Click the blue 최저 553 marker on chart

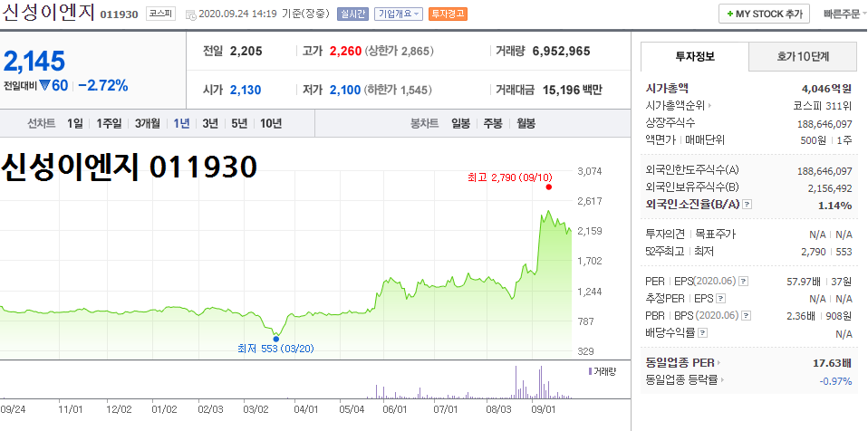point(276,339)
